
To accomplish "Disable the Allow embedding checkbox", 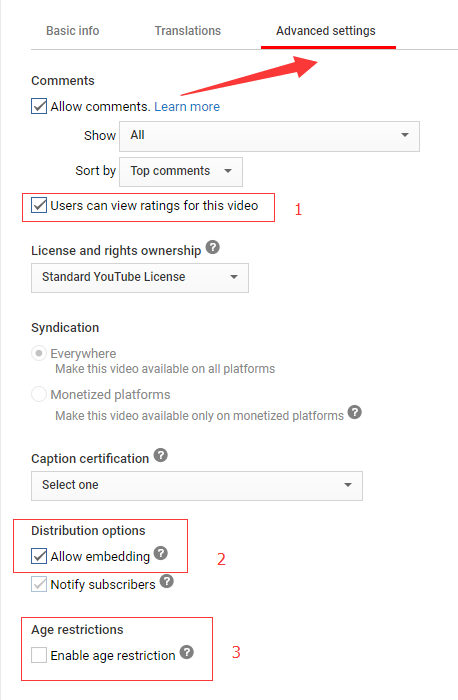I will [39, 556].
